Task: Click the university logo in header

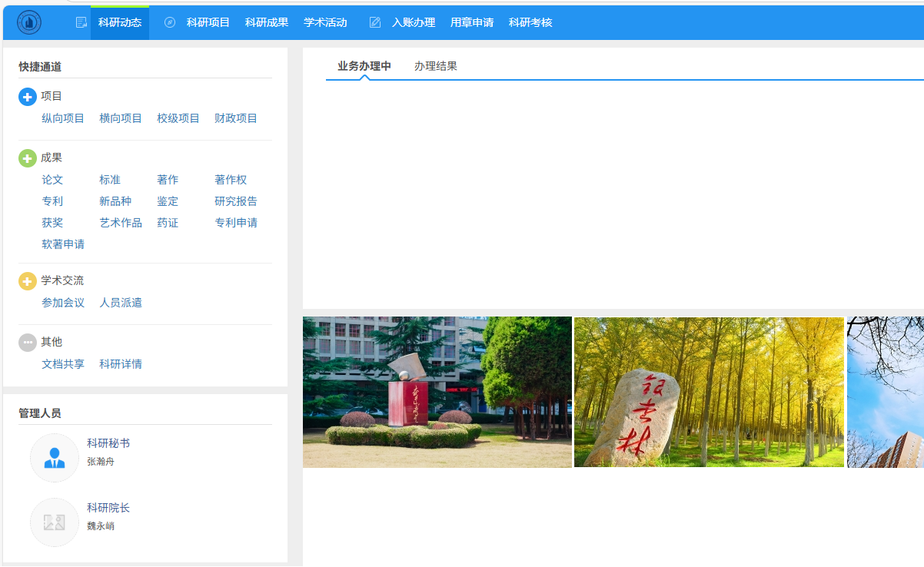Action: tap(29, 22)
